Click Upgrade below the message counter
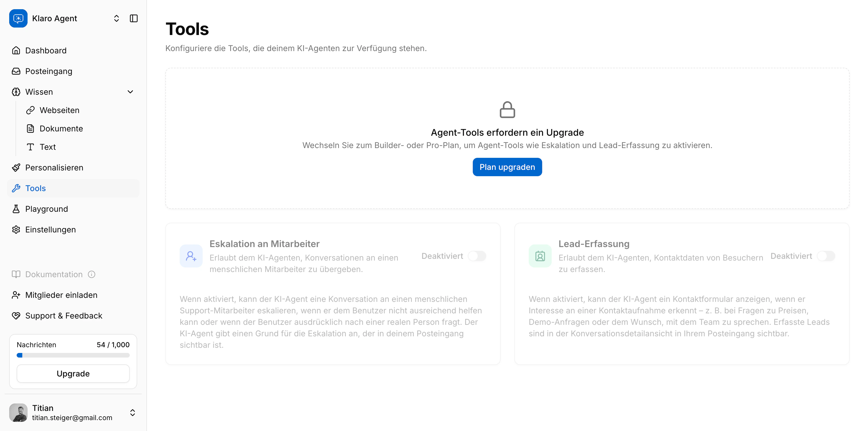Viewport: 868px width, 431px height. tap(73, 373)
